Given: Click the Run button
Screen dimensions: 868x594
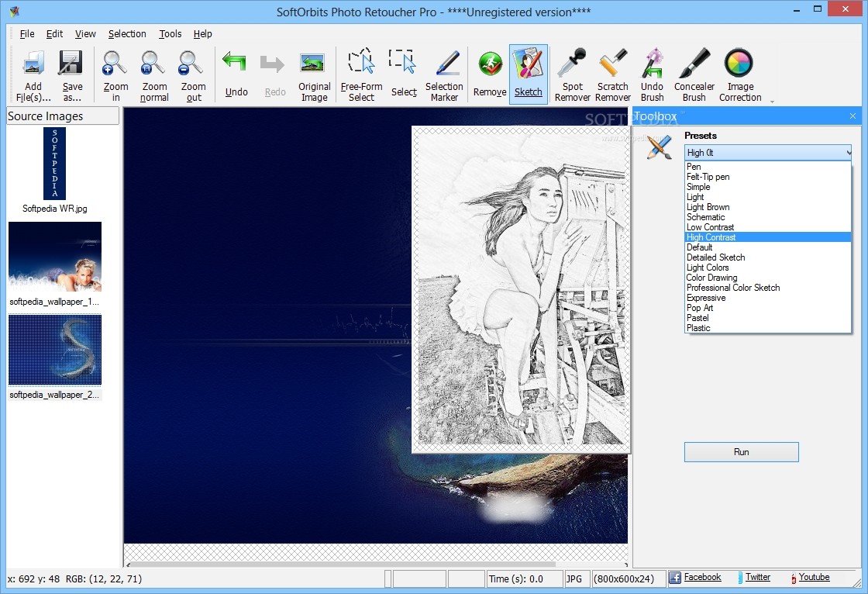Looking at the screenshot, I should pos(741,452).
